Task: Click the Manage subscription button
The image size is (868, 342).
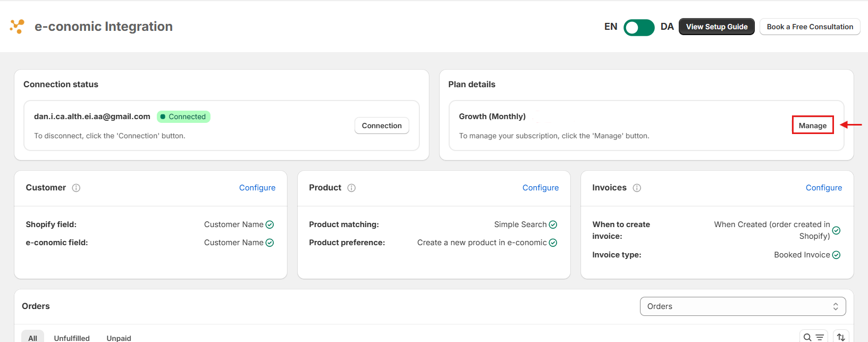Action: 813,126
